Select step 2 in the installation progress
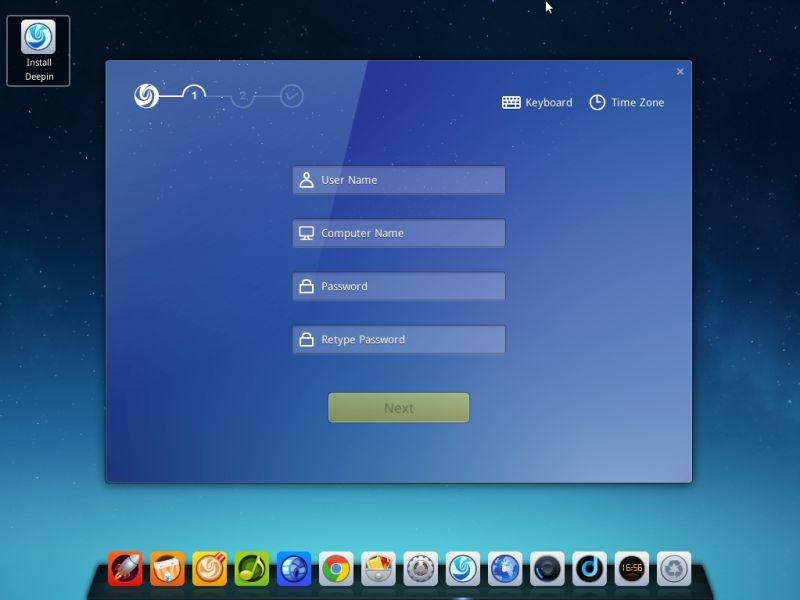The height and width of the screenshot is (600, 800). pos(242,95)
